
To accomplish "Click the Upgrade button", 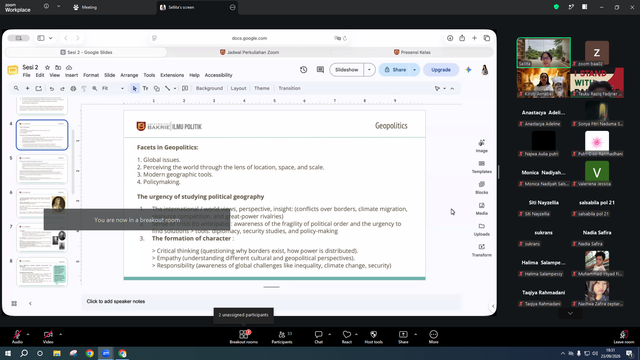I will (x=441, y=70).
